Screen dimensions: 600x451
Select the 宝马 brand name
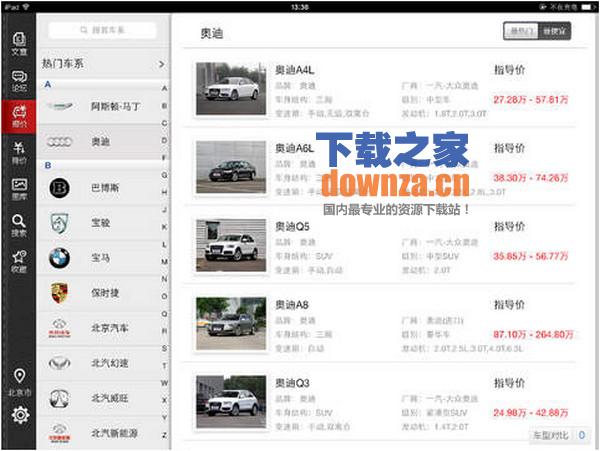click(x=101, y=258)
